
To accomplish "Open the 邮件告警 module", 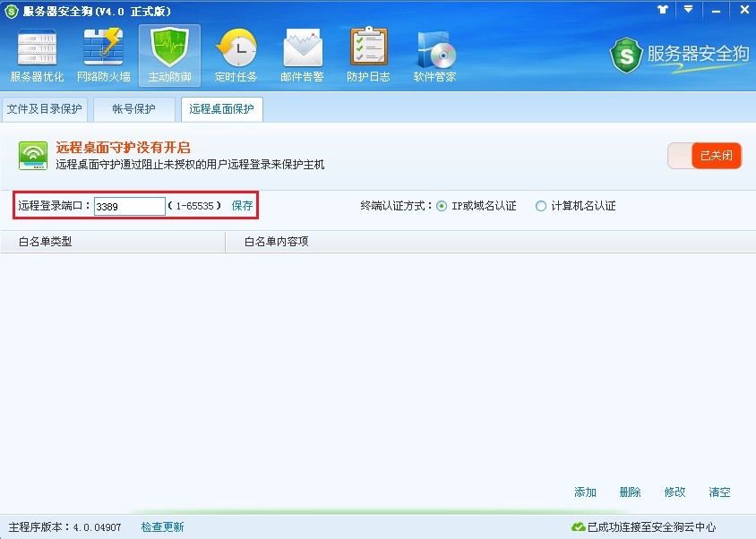I will [302, 52].
